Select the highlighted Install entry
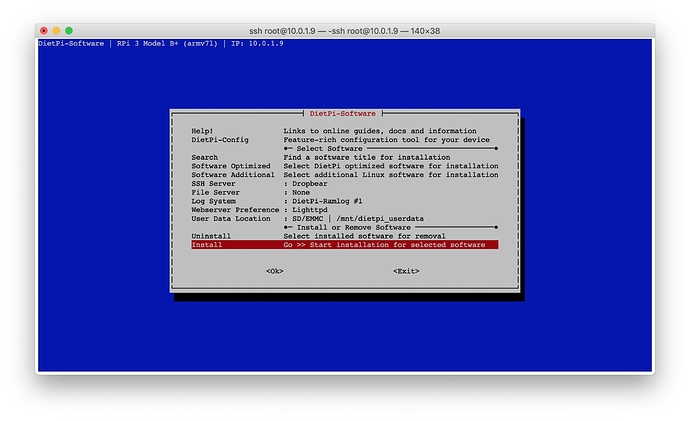690x421 pixels. click(x=345, y=245)
